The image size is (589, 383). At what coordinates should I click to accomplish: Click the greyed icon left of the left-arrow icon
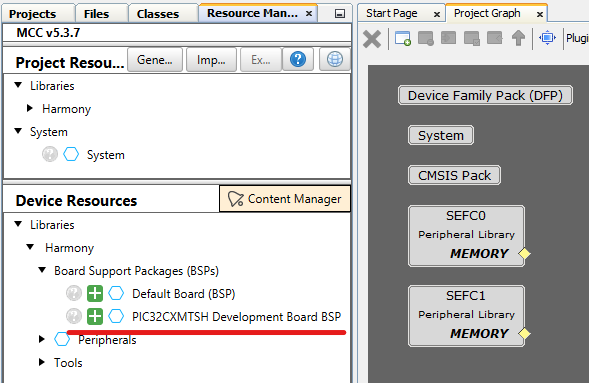coord(472,38)
